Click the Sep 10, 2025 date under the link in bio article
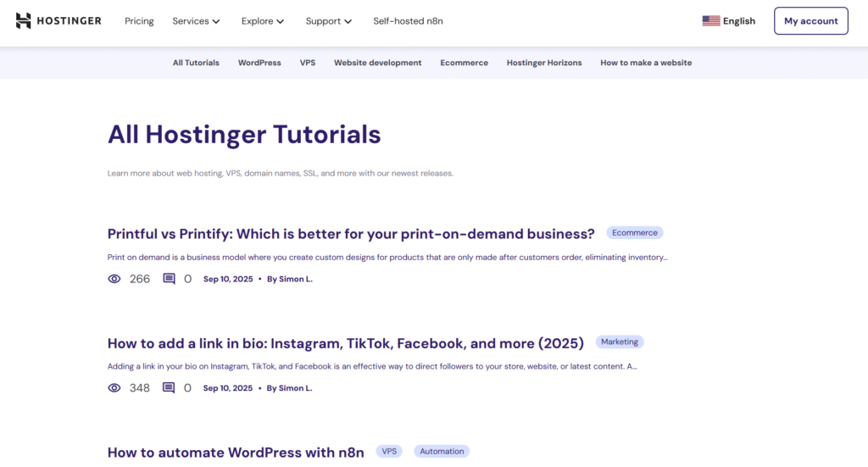Image resolution: width=868 pixels, height=467 pixels. 227,388
